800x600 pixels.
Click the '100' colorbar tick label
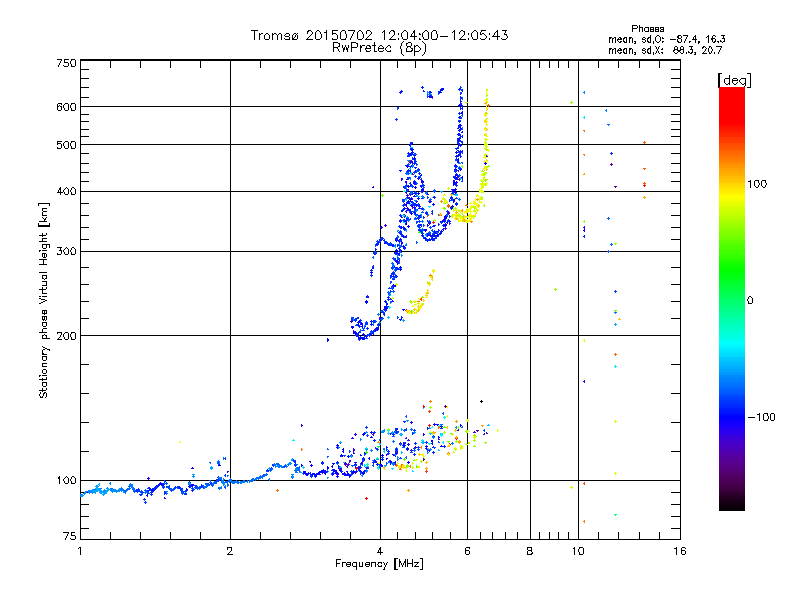[757, 184]
